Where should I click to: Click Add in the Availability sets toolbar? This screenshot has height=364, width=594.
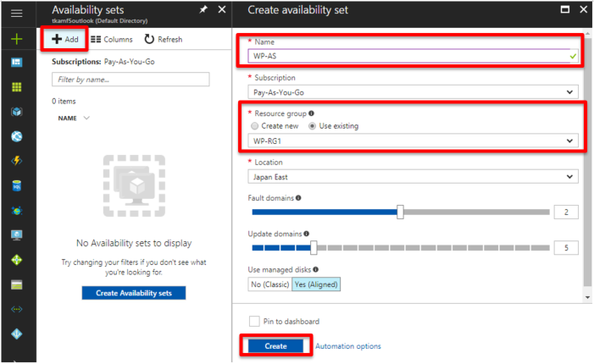point(65,39)
